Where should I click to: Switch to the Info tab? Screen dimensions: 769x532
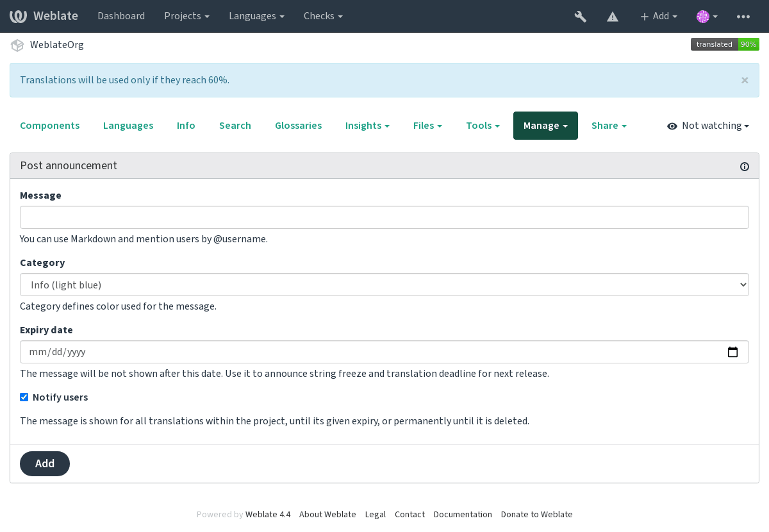tap(186, 126)
